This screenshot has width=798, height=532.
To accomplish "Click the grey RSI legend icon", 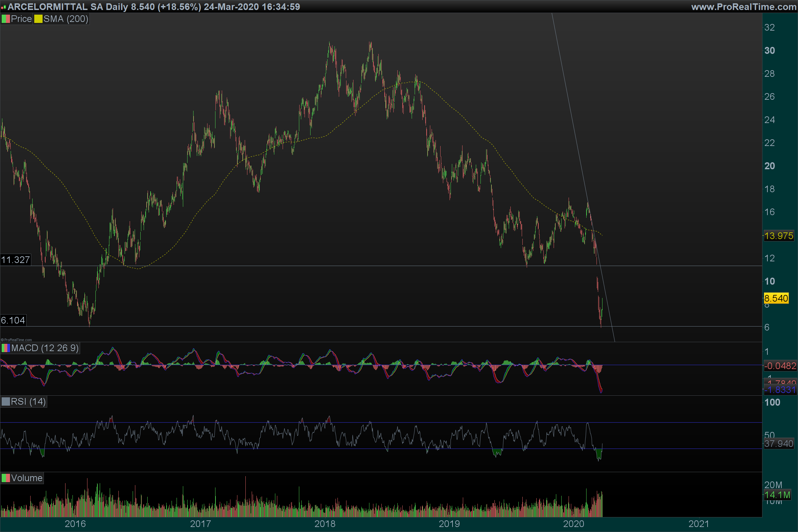I will [x=5, y=402].
